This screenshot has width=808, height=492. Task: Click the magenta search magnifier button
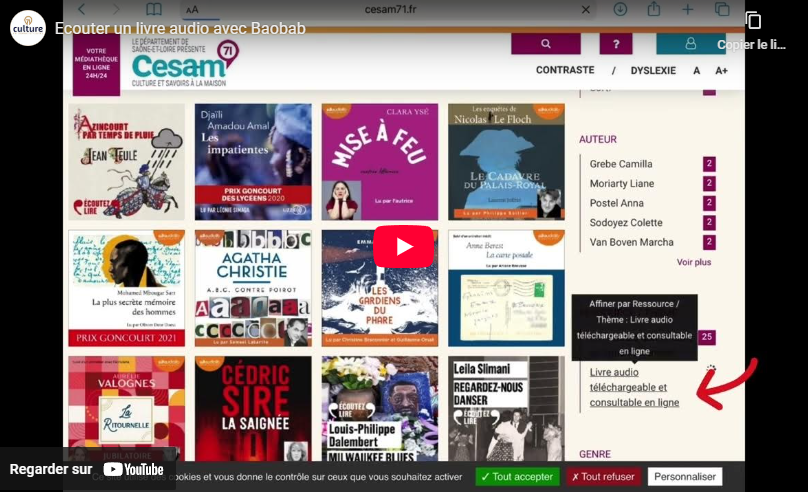tap(545, 44)
